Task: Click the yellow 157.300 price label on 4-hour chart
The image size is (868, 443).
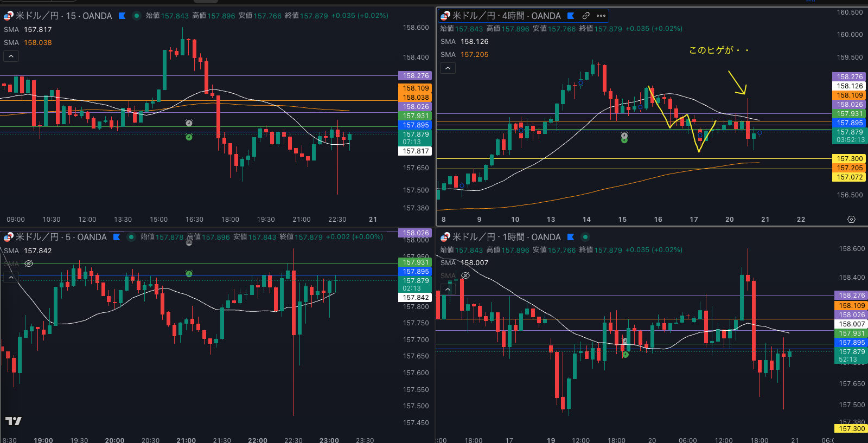Action: (849, 159)
